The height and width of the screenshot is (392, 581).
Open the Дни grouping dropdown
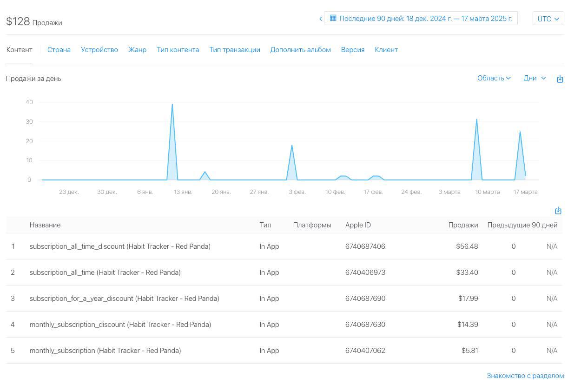[535, 78]
